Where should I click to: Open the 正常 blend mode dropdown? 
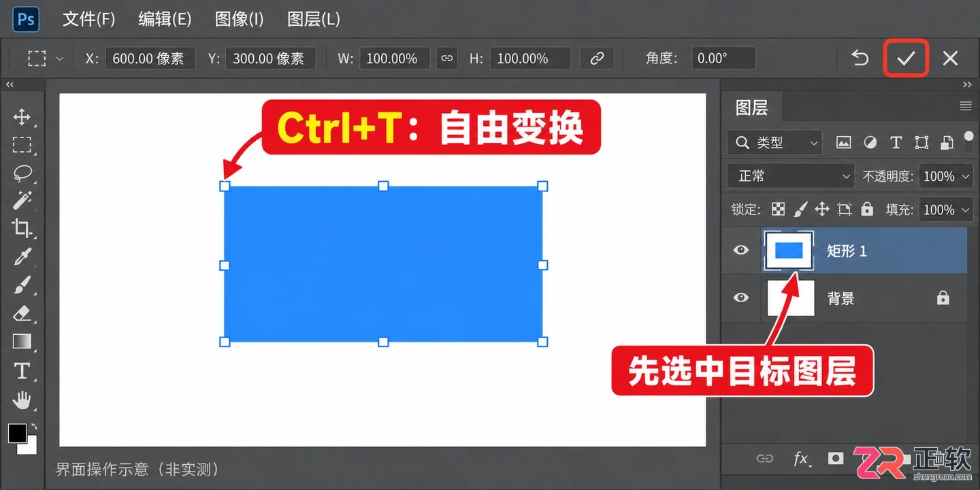(791, 176)
